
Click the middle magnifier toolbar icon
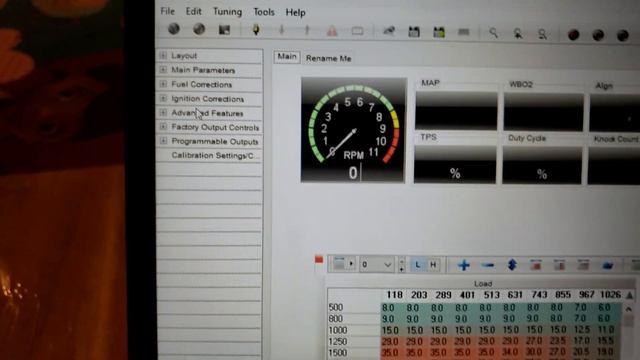(518, 34)
